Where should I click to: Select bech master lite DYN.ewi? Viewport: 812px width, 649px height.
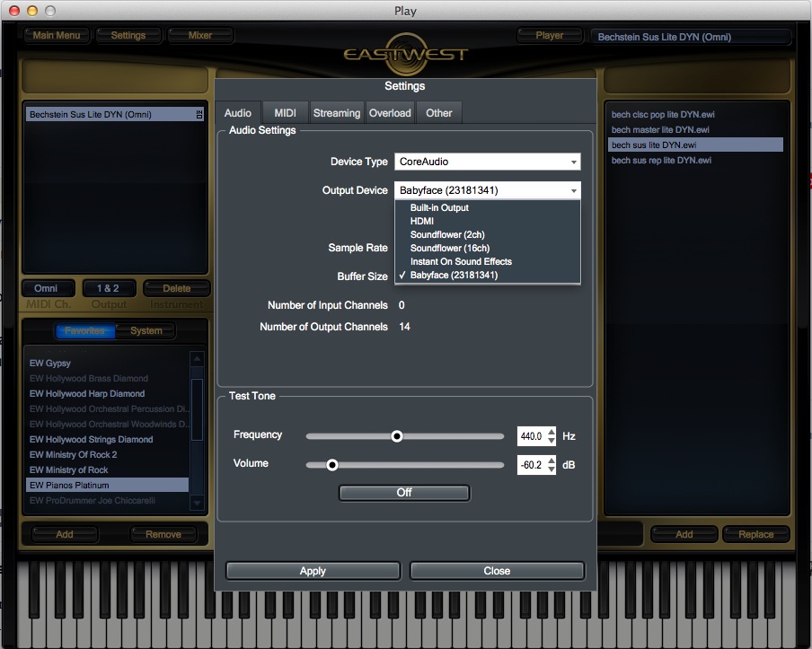[695, 129]
